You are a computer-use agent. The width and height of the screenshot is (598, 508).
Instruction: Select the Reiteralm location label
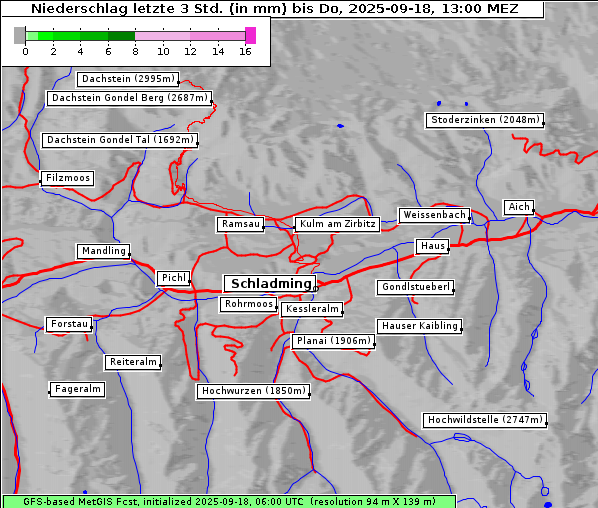(x=133, y=362)
